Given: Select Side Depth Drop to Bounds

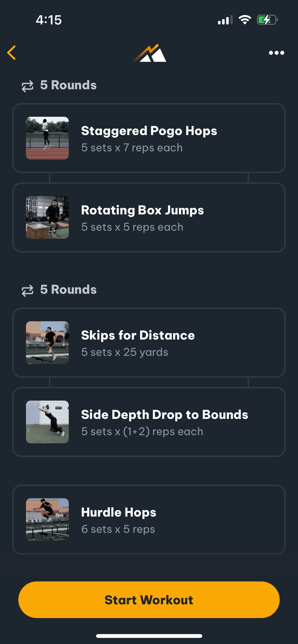Looking at the screenshot, I should pyautogui.click(x=149, y=422).
